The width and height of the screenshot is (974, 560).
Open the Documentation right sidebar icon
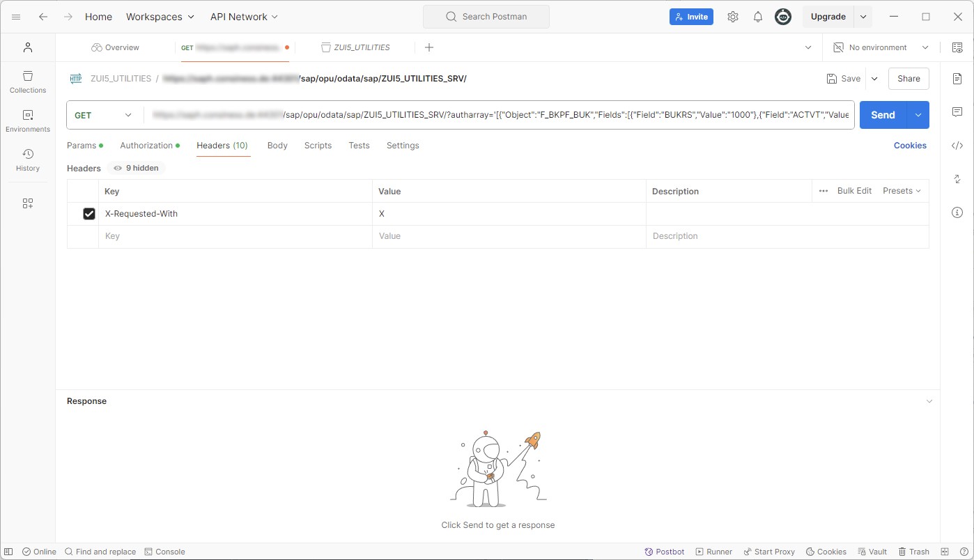point(957,79)
